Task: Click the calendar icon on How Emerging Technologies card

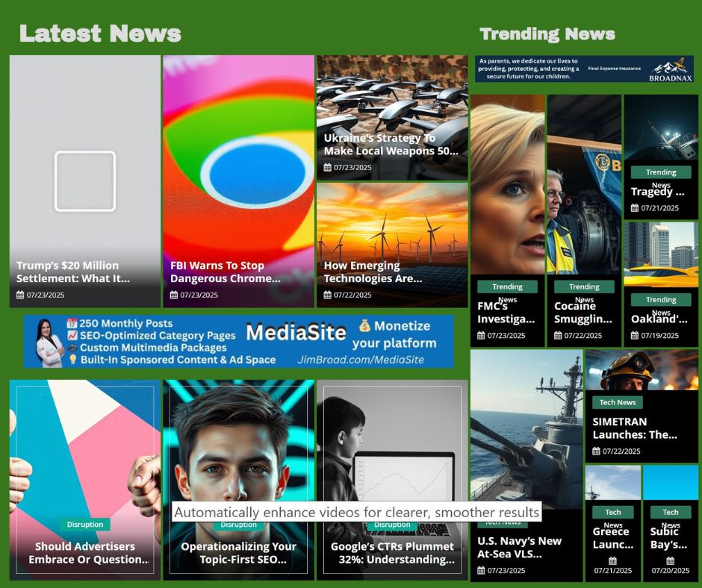Action: click(327, 295)
